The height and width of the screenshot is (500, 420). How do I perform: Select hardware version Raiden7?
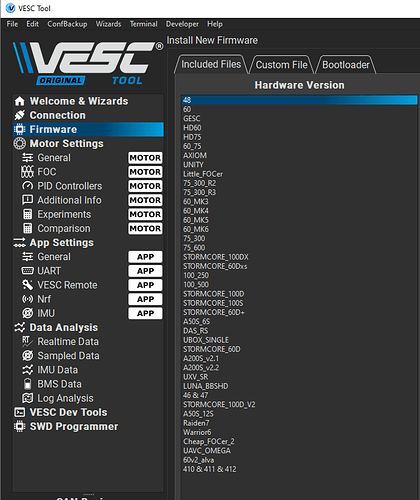tap(299, 423)
